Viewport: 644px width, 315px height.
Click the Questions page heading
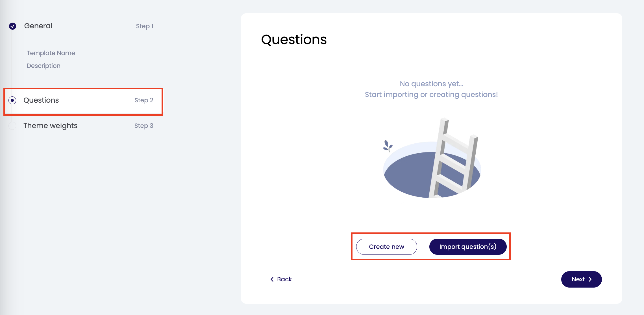(294, 39)
